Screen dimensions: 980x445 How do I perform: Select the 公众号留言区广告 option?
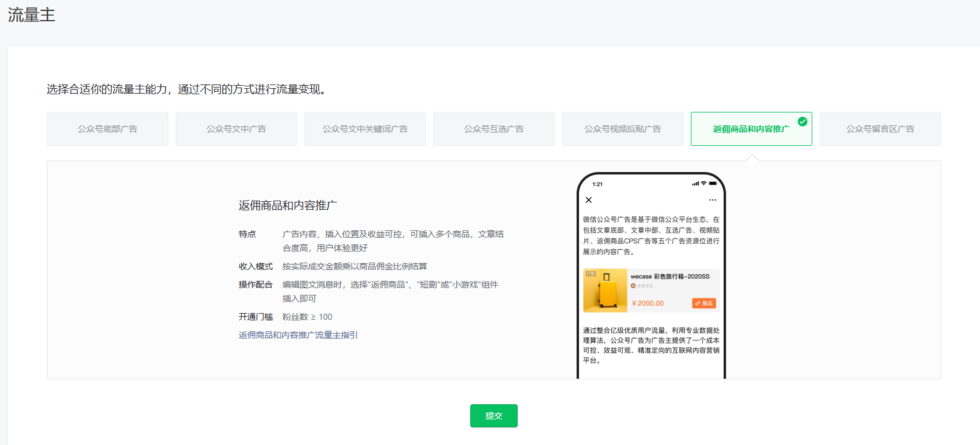[880, 129]
